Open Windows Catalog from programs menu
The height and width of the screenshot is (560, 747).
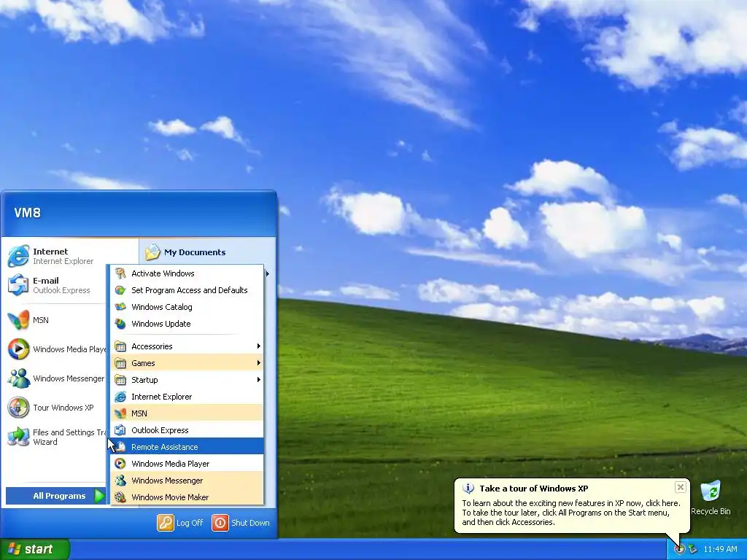click(x=187, y=307)
